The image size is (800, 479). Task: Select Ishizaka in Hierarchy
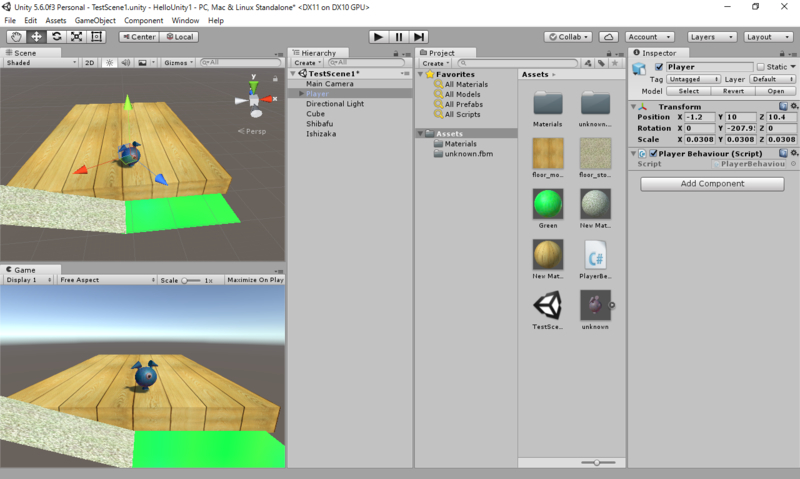(321, 134)
